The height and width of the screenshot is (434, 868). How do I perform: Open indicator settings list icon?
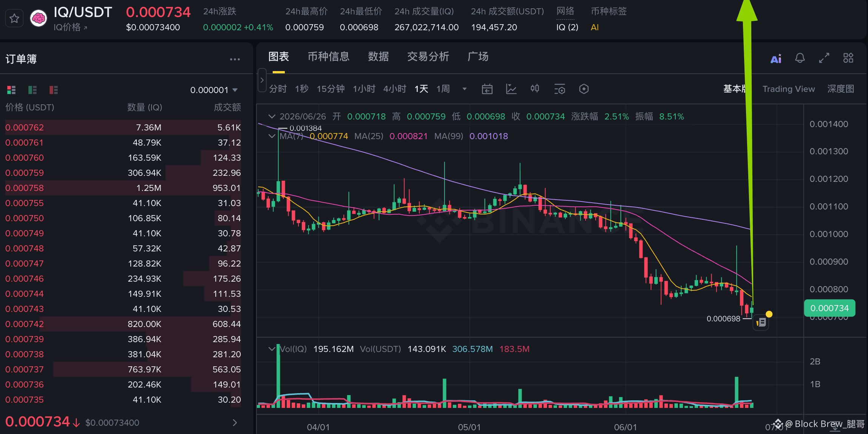coord(559,89)
